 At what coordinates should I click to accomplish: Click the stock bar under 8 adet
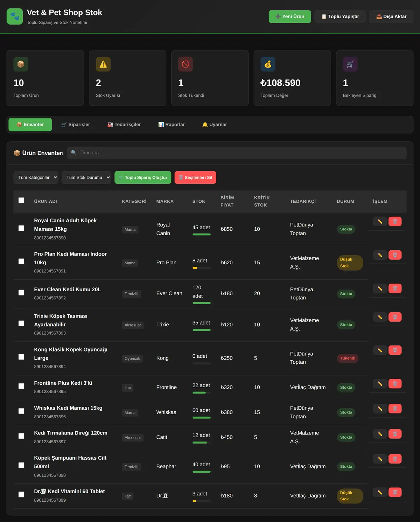pos(202,268)
